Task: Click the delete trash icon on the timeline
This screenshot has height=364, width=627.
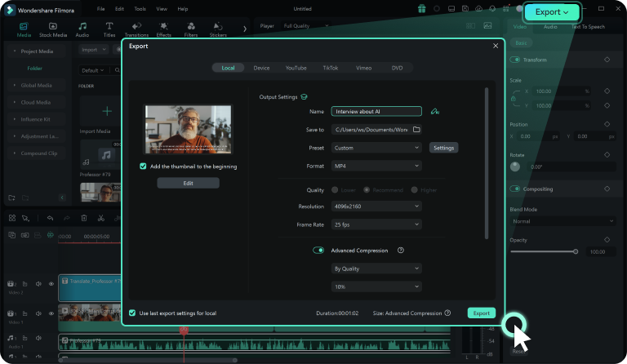Action: pyautogui.click(x=84, y=218)
